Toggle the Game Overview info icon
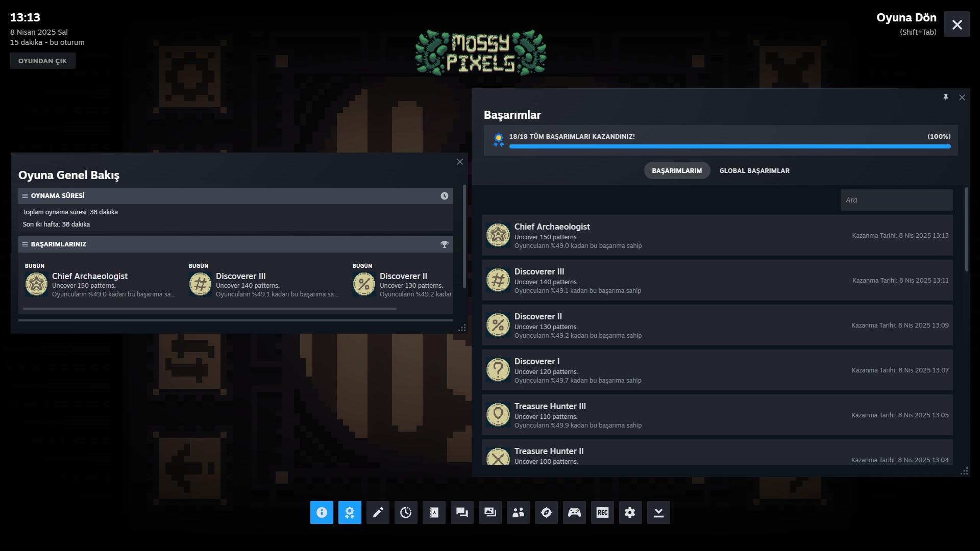 322,512
